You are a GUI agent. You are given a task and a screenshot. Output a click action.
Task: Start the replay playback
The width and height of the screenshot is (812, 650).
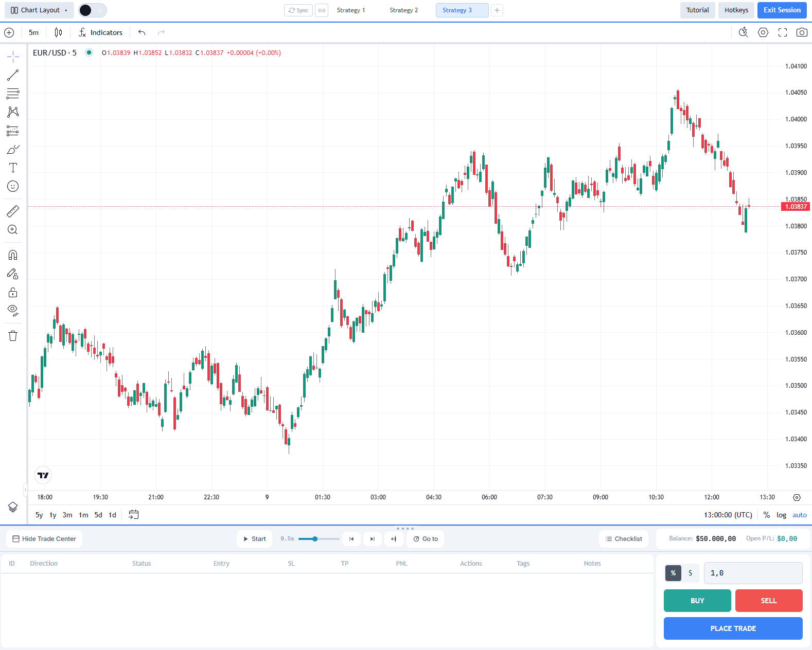(255, 539)
